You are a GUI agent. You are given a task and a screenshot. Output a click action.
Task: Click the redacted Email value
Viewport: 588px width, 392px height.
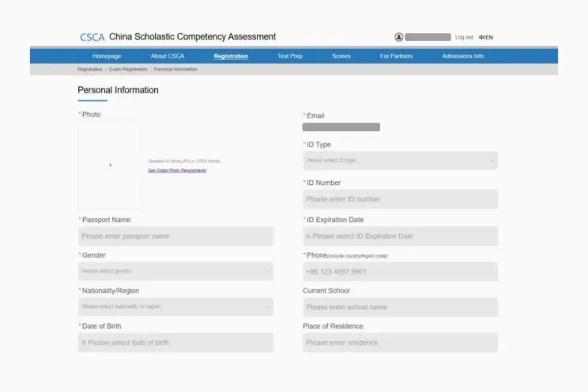tap(341, 127)
